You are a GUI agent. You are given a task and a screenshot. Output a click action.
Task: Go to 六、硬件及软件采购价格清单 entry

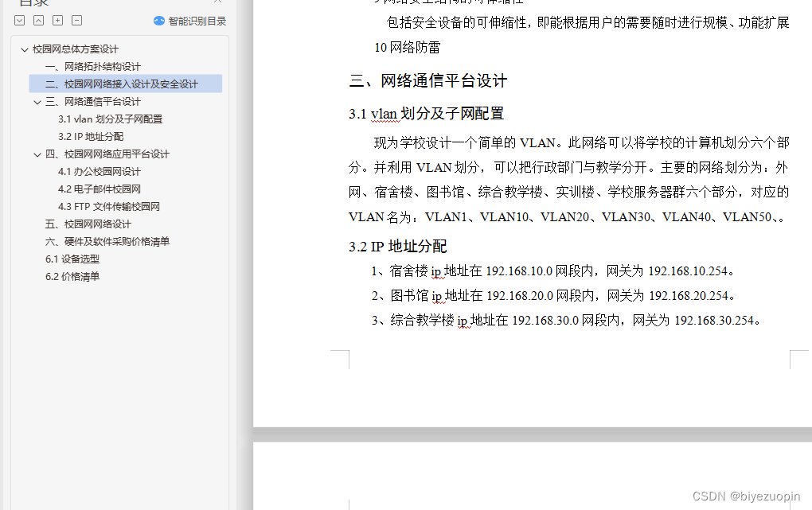[107, 242]
